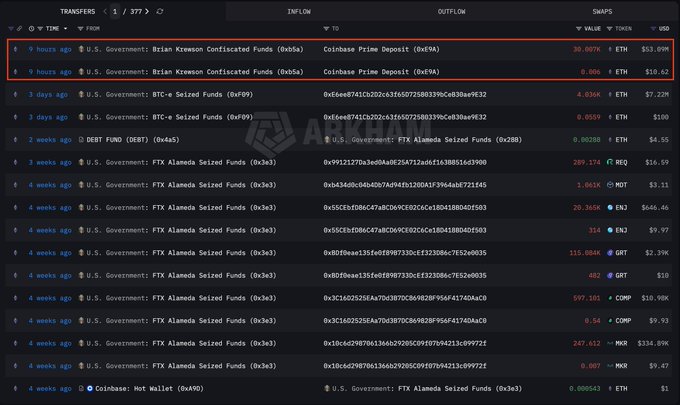
Task: Click the MDT token icon
Action: coord(610,185)
